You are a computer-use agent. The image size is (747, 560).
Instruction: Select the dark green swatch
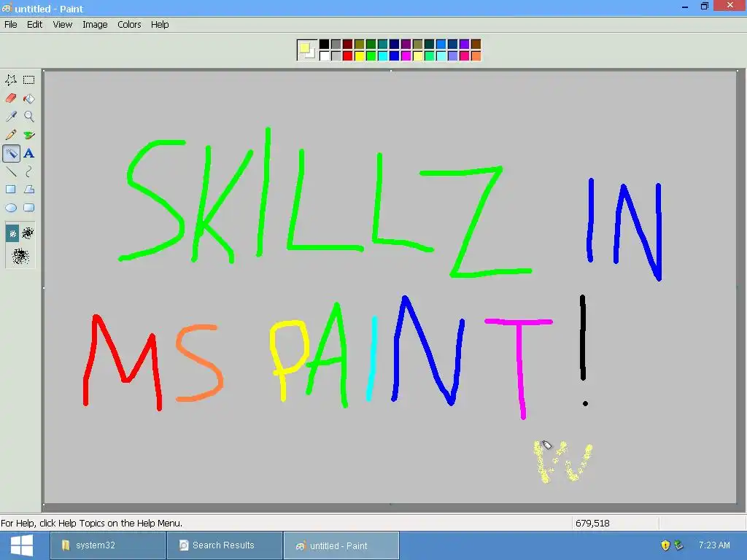(371, 44)
